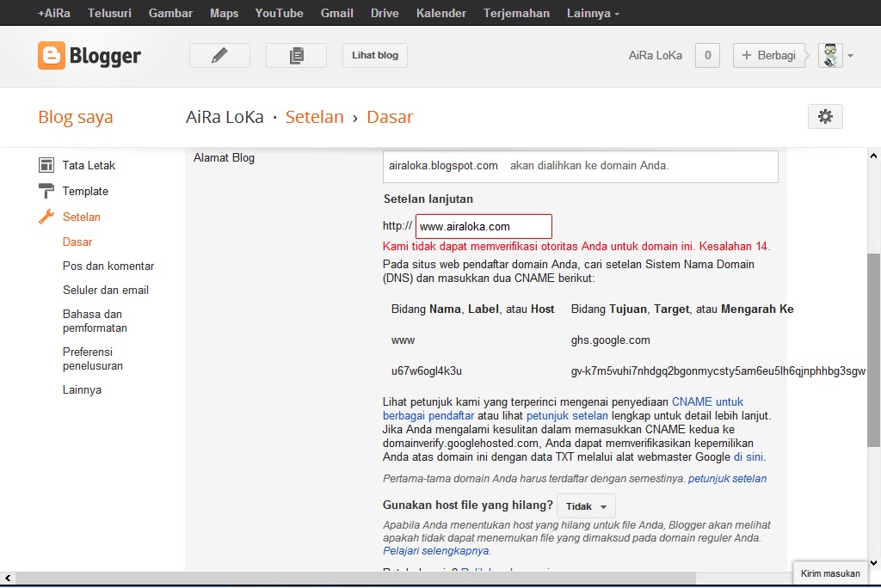Open the Pelajari selengkapnya link

436,552
